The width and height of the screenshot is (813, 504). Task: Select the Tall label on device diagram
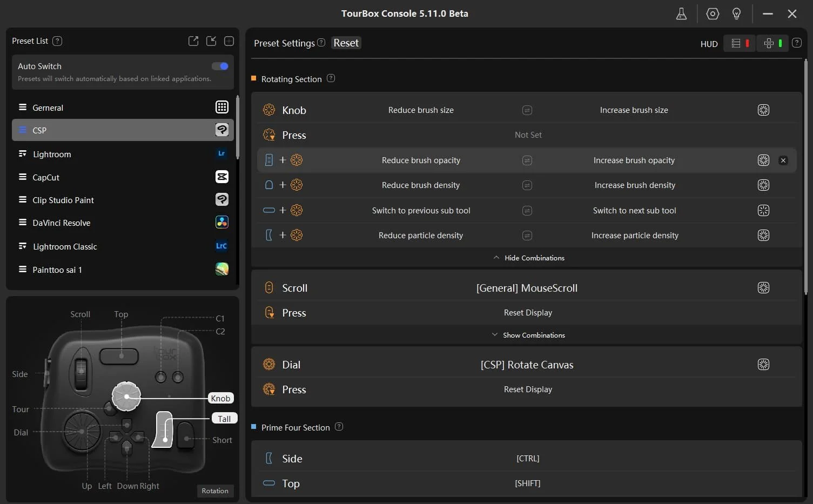224,419
